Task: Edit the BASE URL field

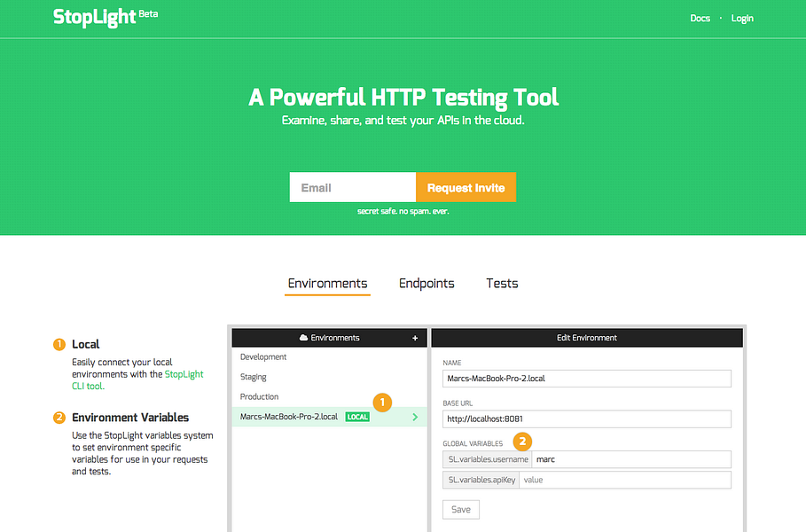Action: (x=586, y=419)
